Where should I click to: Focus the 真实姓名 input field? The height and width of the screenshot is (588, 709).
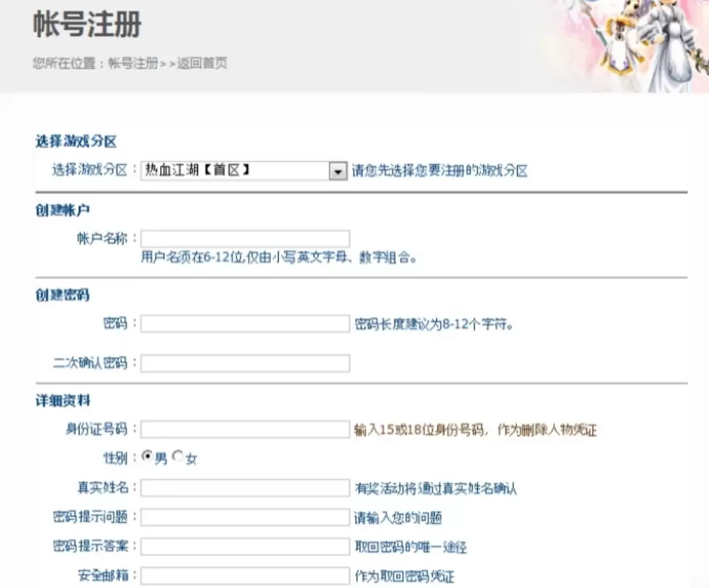(x=245, y=488)
